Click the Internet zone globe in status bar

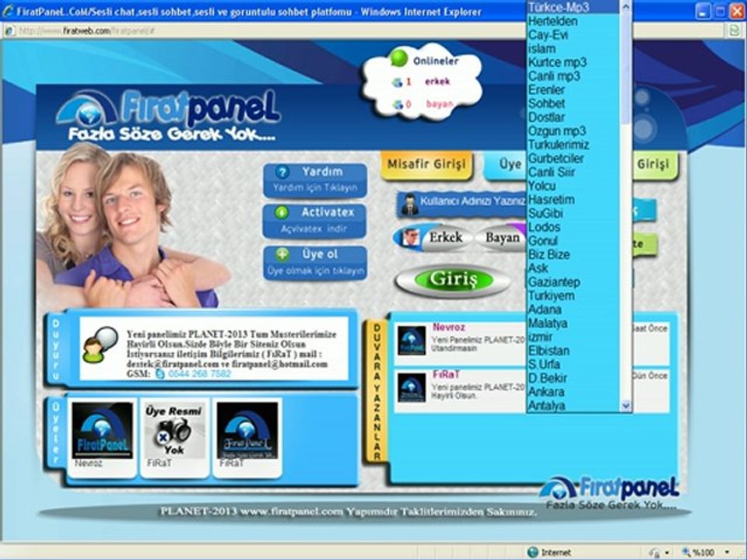pos(533,552)
